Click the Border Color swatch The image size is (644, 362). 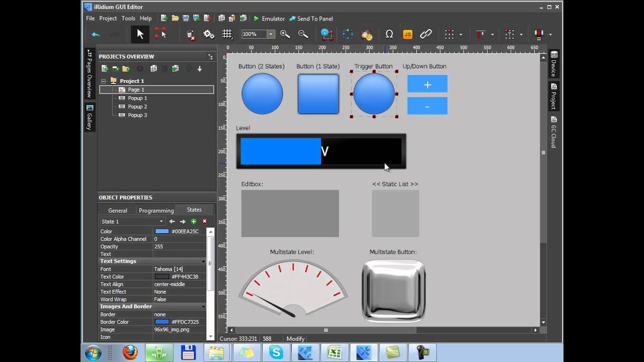pyautogui.click(x=162, y=322)
